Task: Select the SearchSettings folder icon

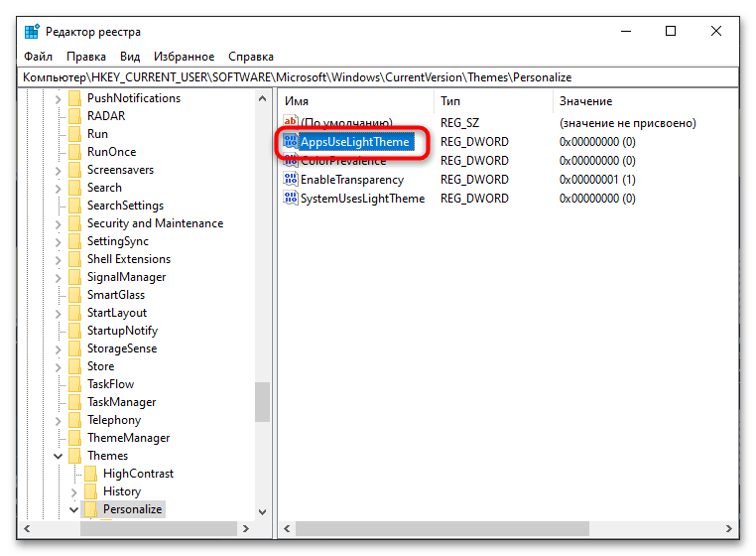Action: coord(74,206)
